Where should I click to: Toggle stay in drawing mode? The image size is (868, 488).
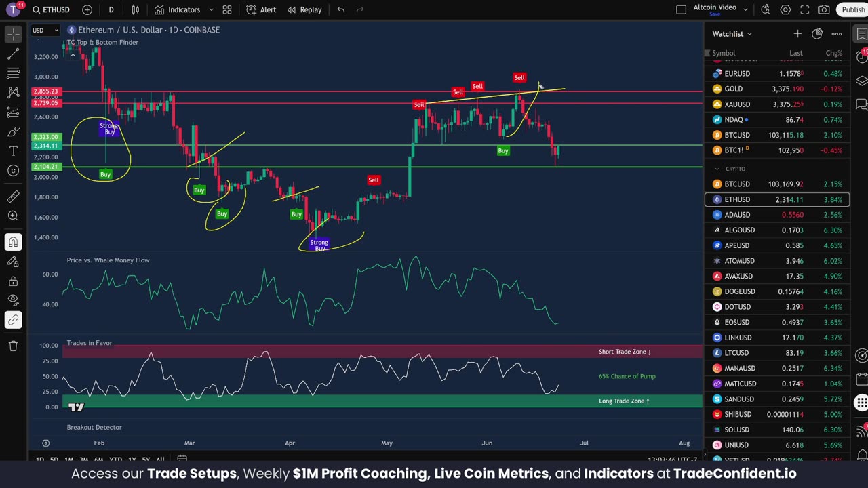[13, 262]
